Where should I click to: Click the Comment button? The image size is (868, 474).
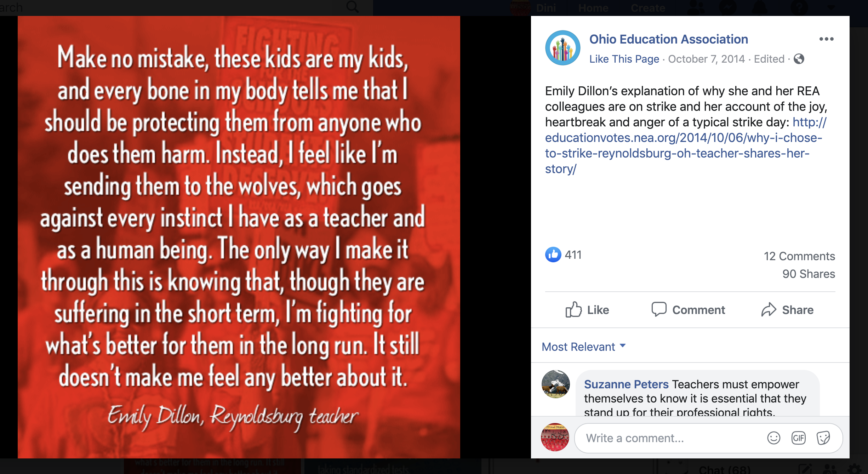click(x=688, y=310)
